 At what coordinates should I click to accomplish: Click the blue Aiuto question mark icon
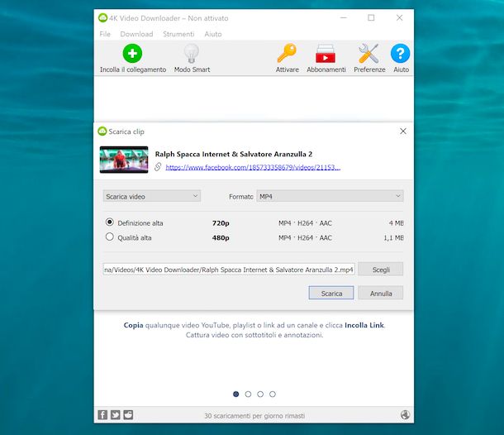[x=400, y=54]
